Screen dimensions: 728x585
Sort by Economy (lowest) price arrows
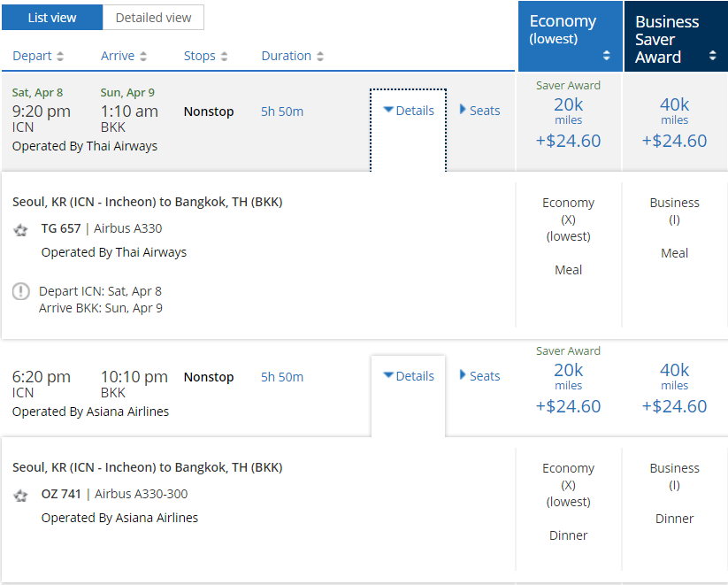(607, 56)
